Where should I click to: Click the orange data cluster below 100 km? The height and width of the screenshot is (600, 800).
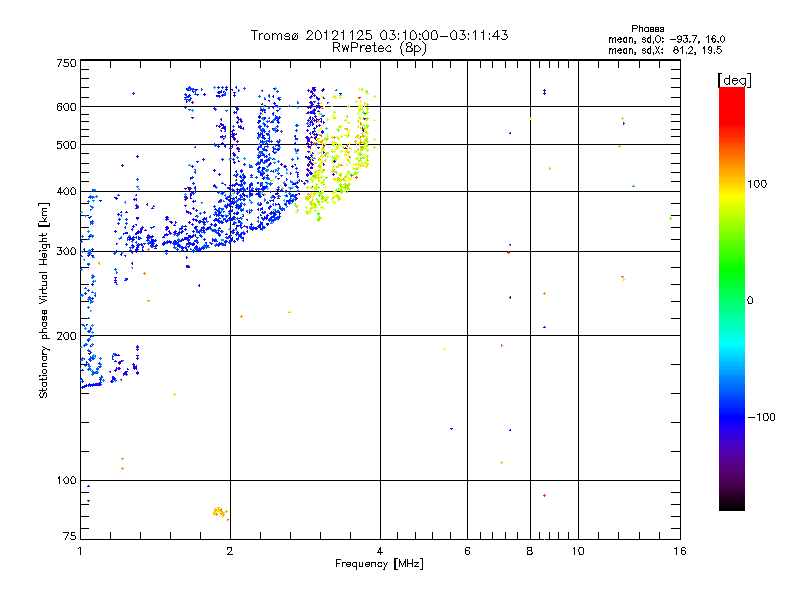220,512
